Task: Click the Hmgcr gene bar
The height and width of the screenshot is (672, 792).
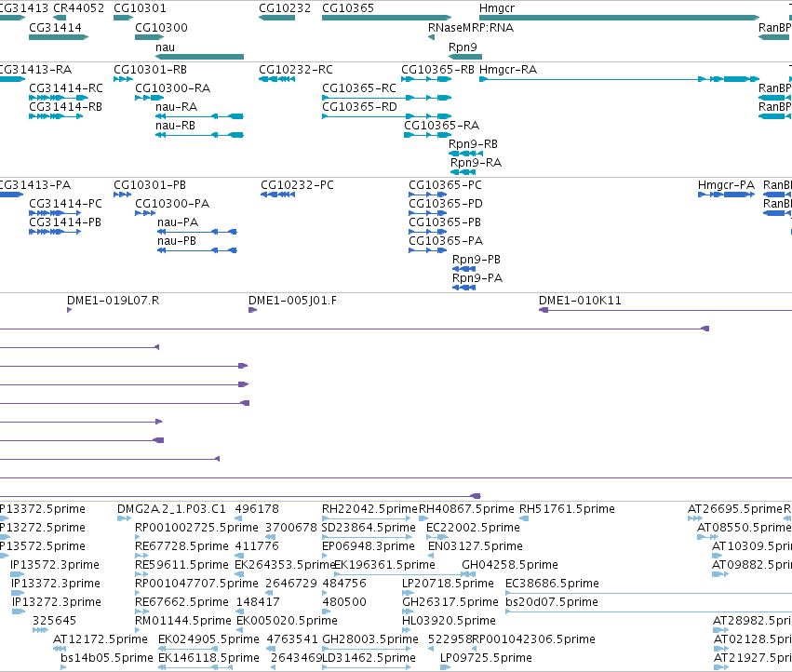Action: click(x=619, y=18)
